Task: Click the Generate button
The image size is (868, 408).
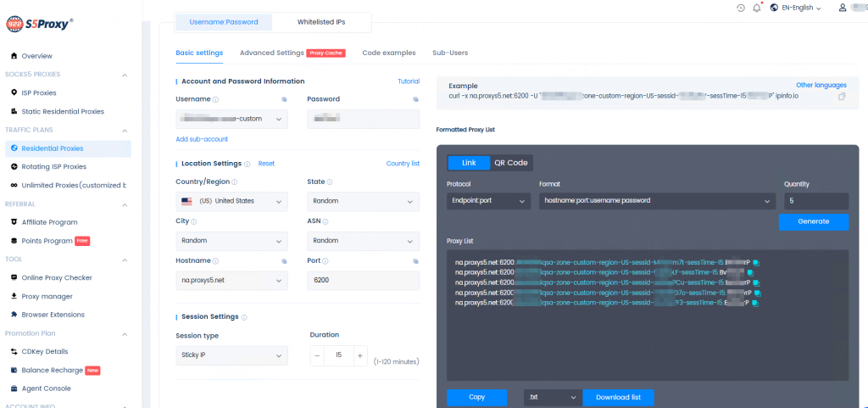Action: [813, 222]
